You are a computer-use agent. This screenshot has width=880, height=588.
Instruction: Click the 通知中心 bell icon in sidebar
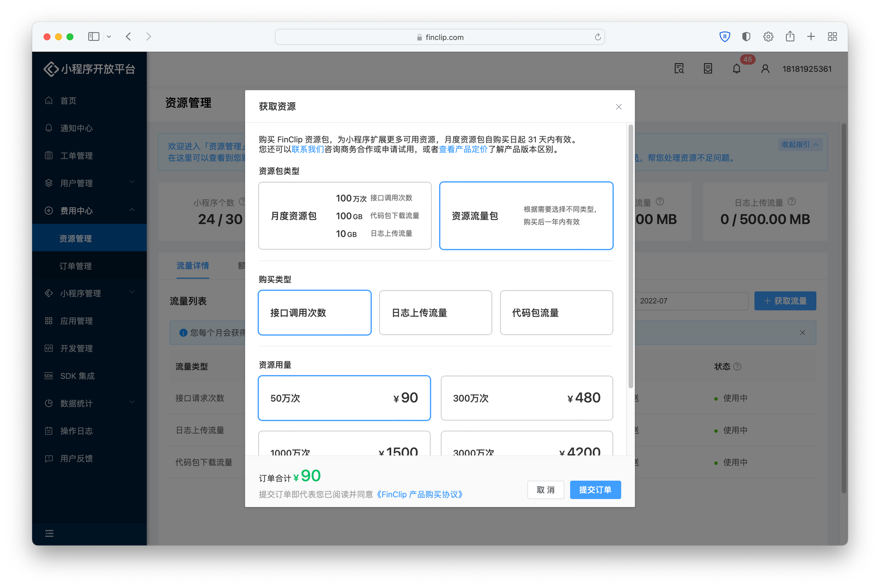49,128
